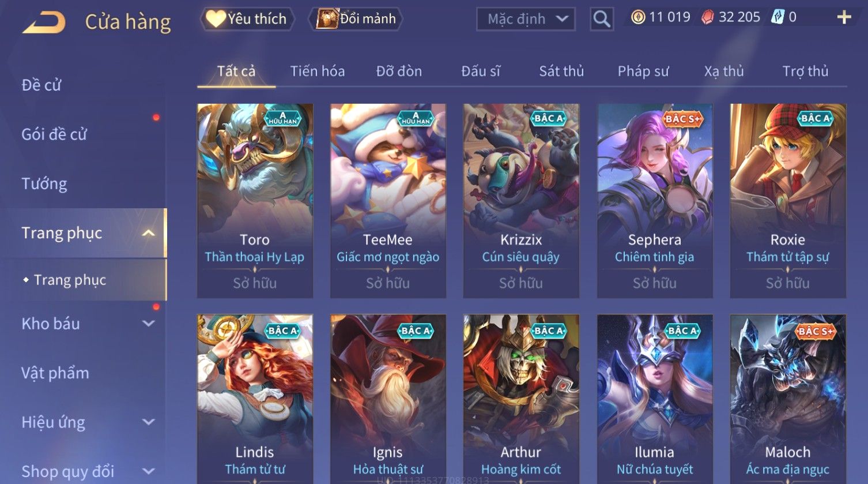Tap the gold coin balance icon

click(x=637, y=17)
